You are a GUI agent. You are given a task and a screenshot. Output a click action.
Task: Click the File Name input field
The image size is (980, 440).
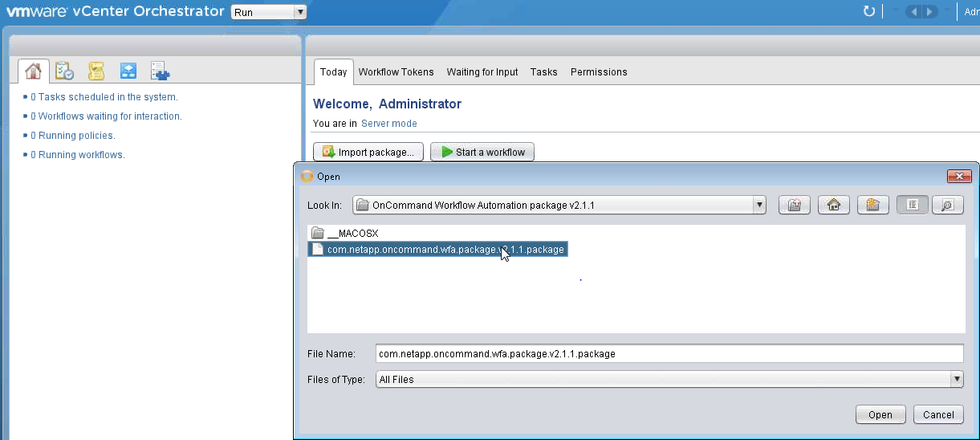[x=669, y=353]
